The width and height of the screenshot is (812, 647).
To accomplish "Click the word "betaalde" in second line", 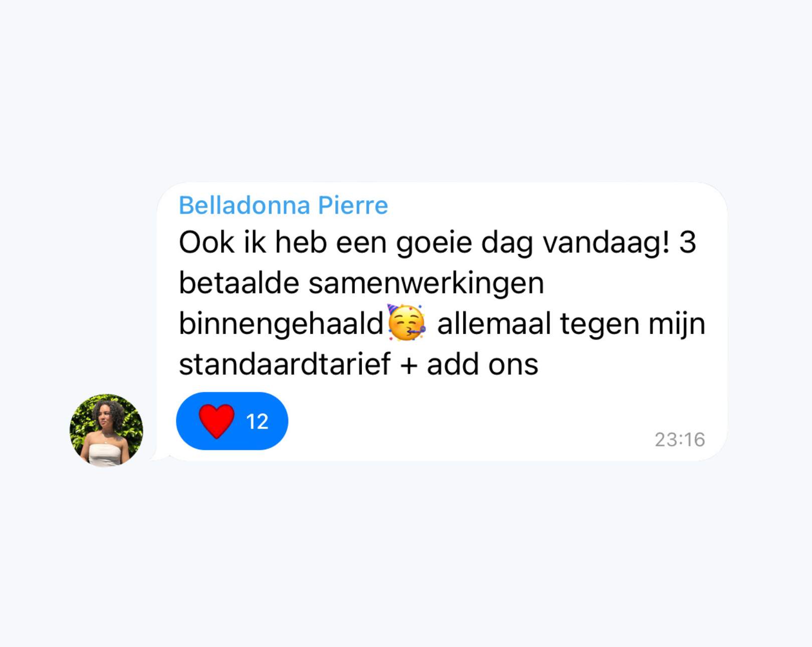I will tap(239, 283).
